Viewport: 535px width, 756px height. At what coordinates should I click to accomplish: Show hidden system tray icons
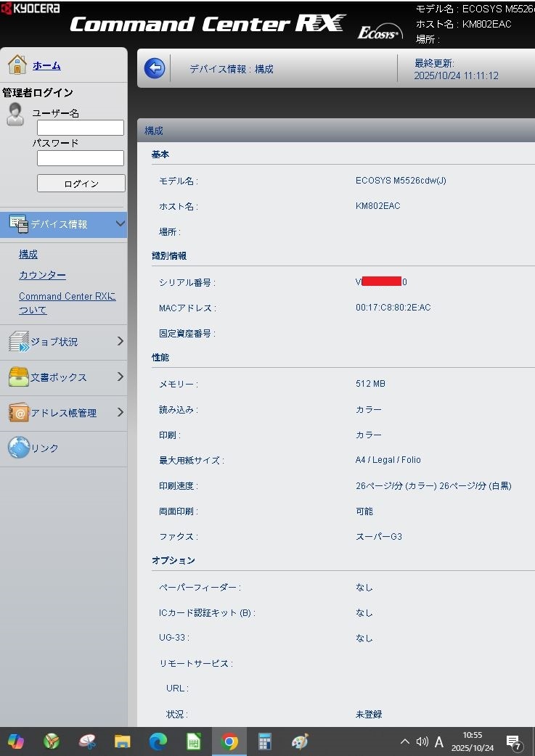tap(405, 741)
